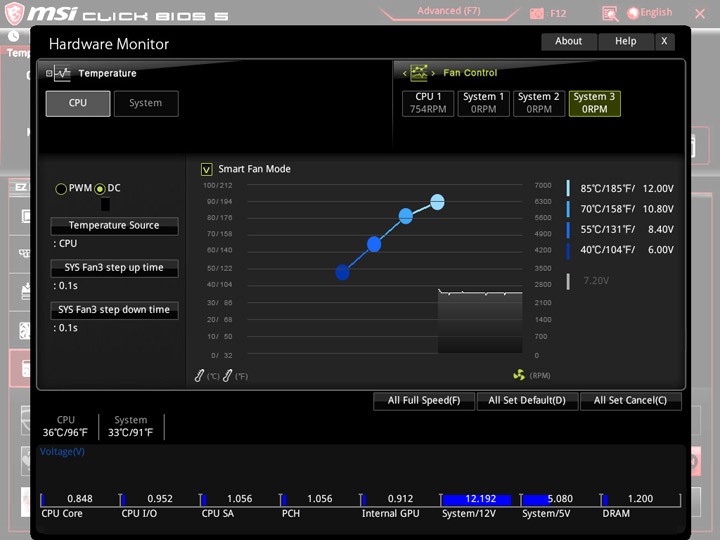
Task: Open the BIOS search icon
Action: [610, 14]
